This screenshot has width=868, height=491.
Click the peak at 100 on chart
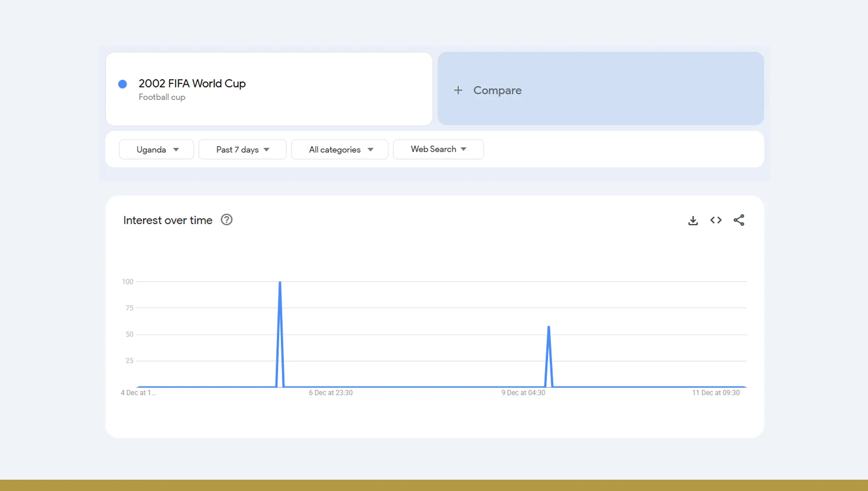(x=280, y=282)
